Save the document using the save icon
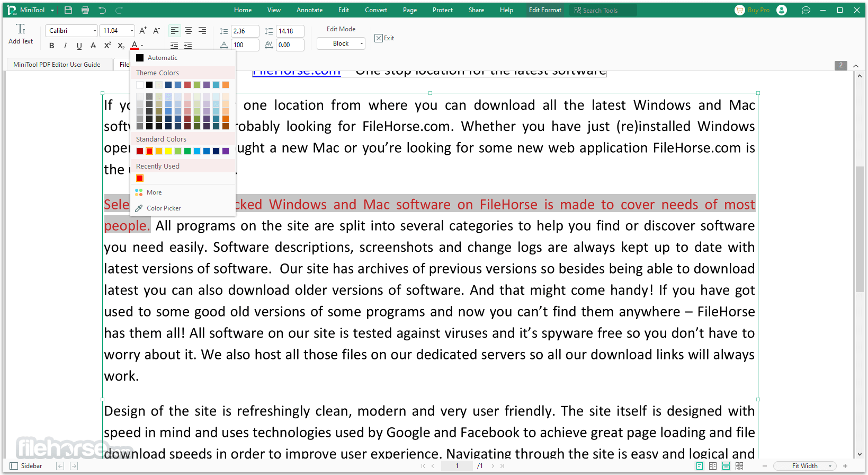The height and width of the screenshot is (475, 868). (68, 10)
